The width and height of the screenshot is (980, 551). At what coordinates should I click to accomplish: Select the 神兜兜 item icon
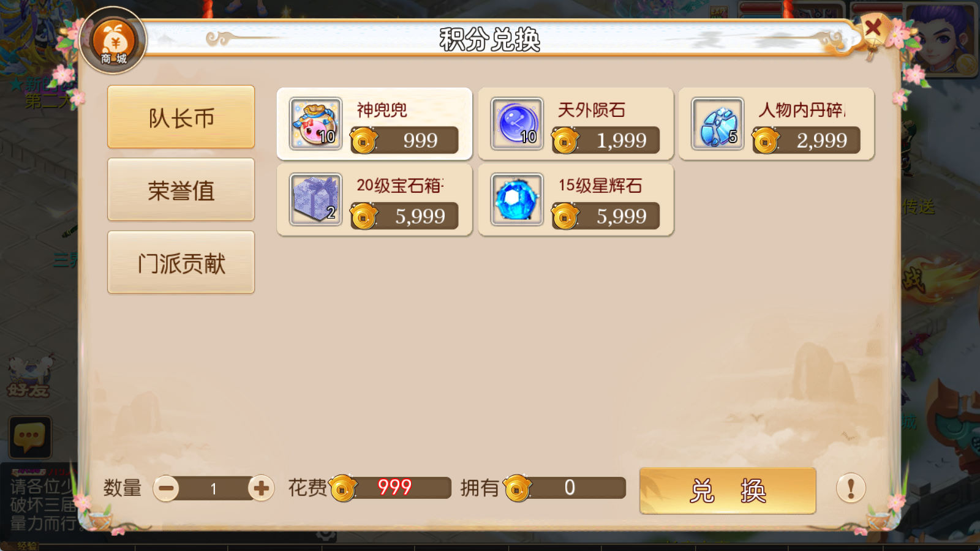point(315,124)
